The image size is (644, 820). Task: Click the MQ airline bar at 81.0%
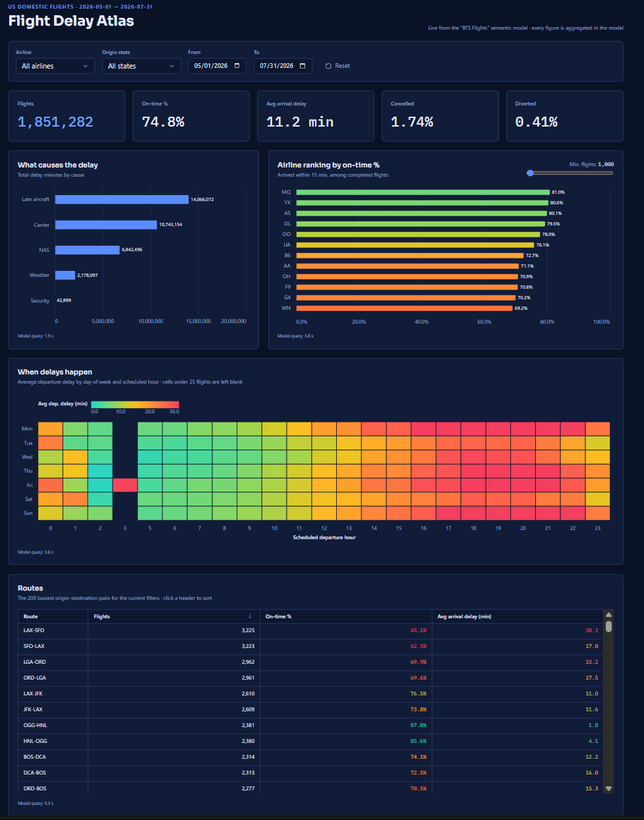pos(423,192)
